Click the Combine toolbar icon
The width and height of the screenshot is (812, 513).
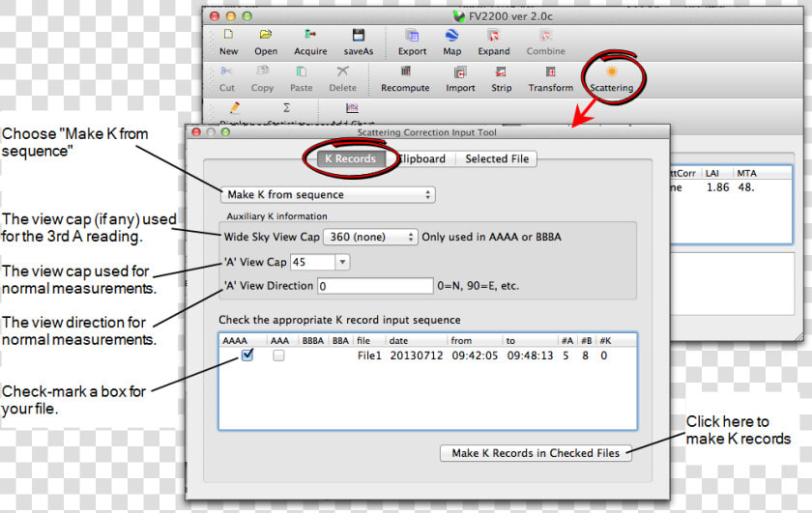tap(546, 35)
